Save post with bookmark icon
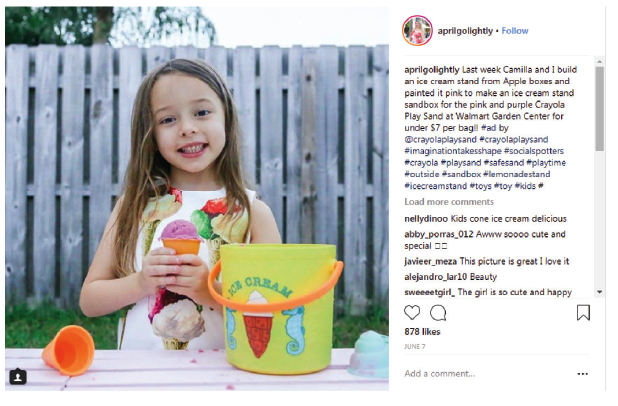Viewport: 618px width, 406px height. click(x=583, y=313)
